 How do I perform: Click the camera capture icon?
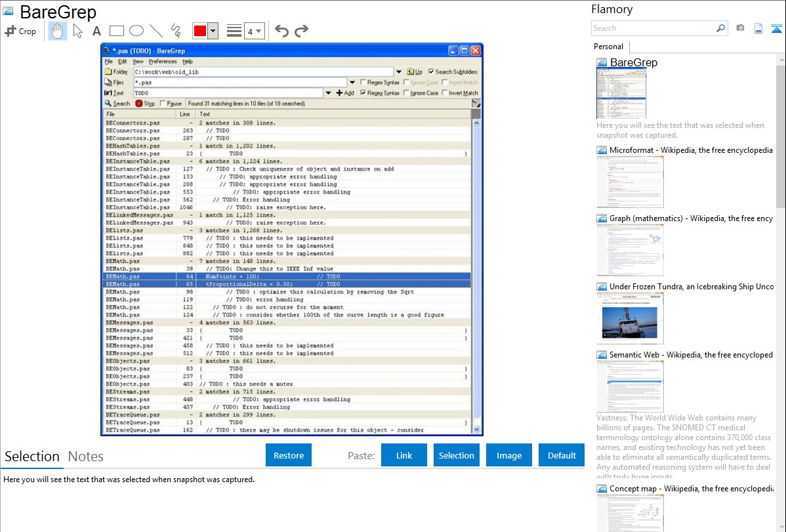(x=740, y=28)
